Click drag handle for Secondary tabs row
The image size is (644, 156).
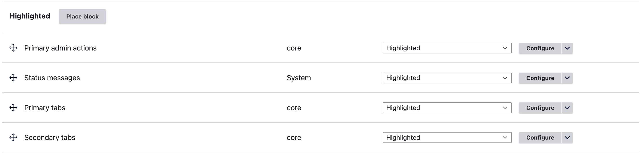[x=13, y=138]
